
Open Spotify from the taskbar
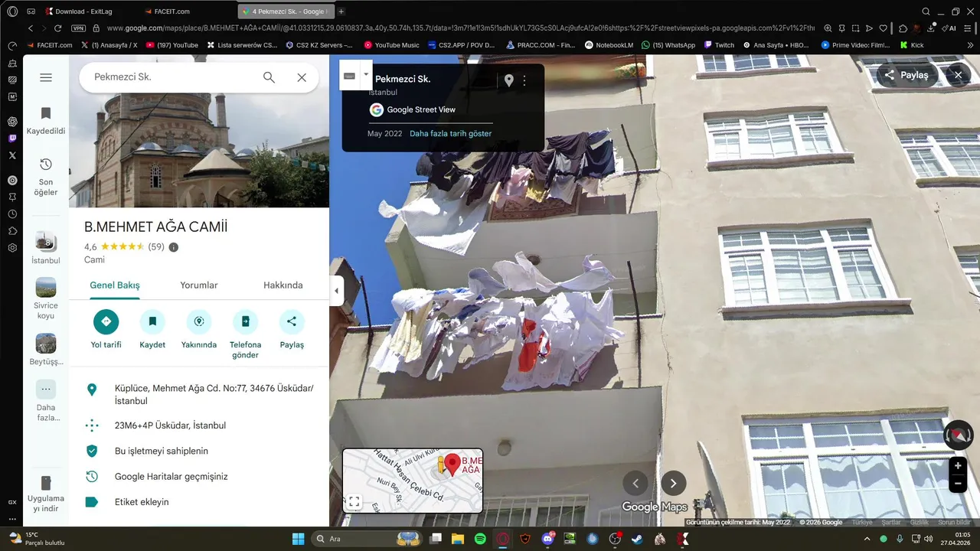(x=480, y=539)
